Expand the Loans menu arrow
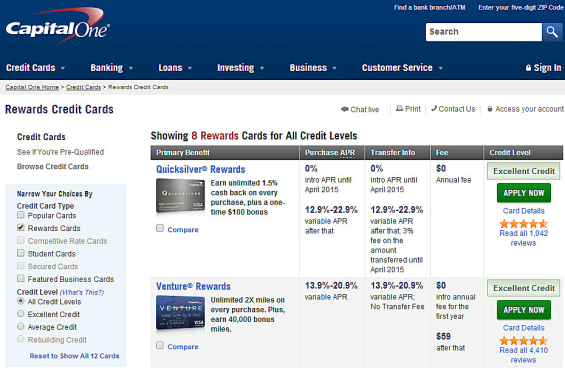The width and height of the screenshot is (565, 368). click(190, 68)
